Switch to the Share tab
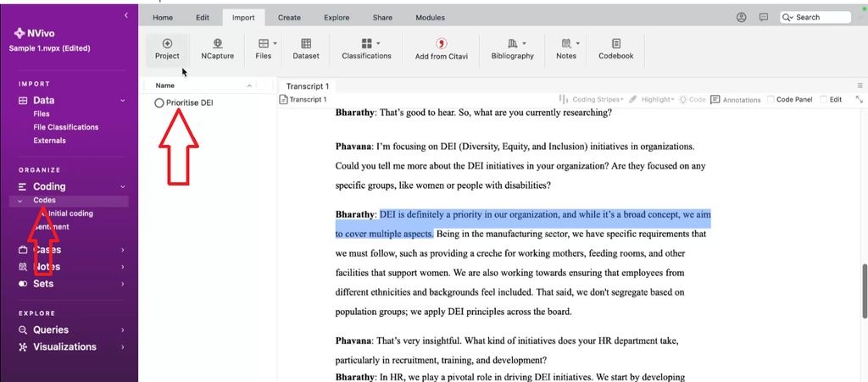The width and height of the screenshot is (868, 382). (382, 18)
